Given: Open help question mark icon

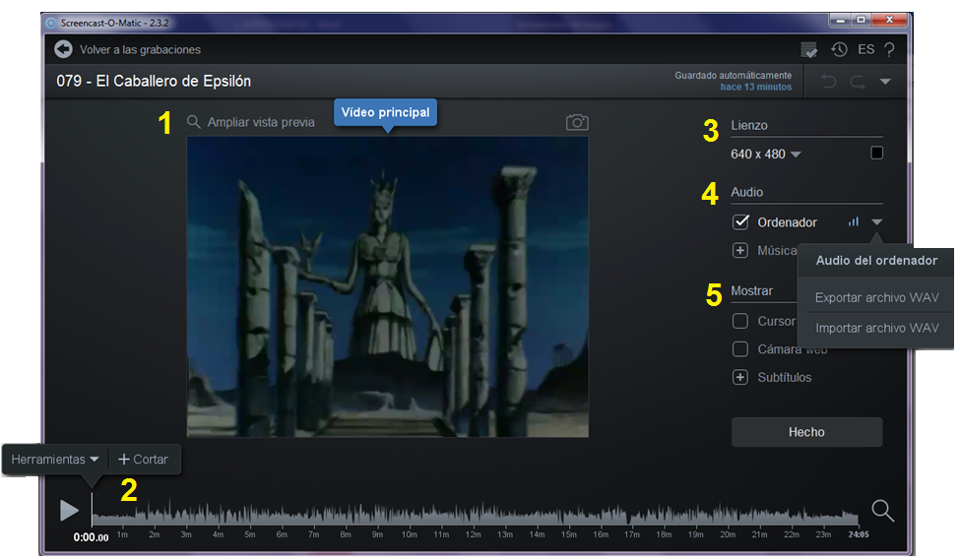Looking at the screenshot, I should (x=889, y=49).
